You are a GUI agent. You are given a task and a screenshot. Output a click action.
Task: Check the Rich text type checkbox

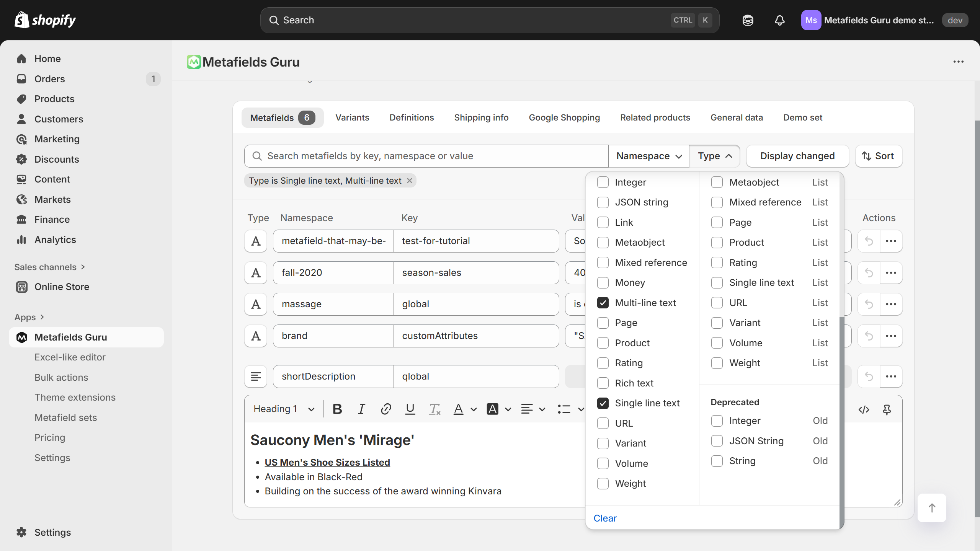point(603,383)
